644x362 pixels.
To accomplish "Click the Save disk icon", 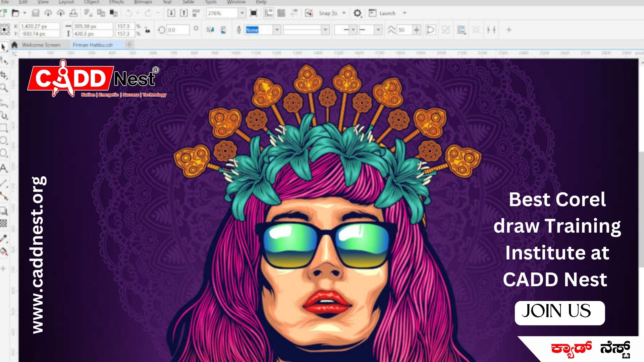I will (36, 13).
